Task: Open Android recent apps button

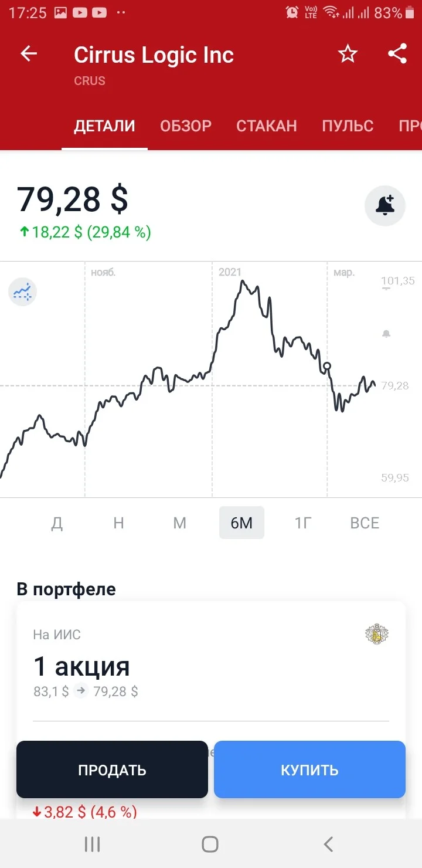Action: [x=93, y=844]
